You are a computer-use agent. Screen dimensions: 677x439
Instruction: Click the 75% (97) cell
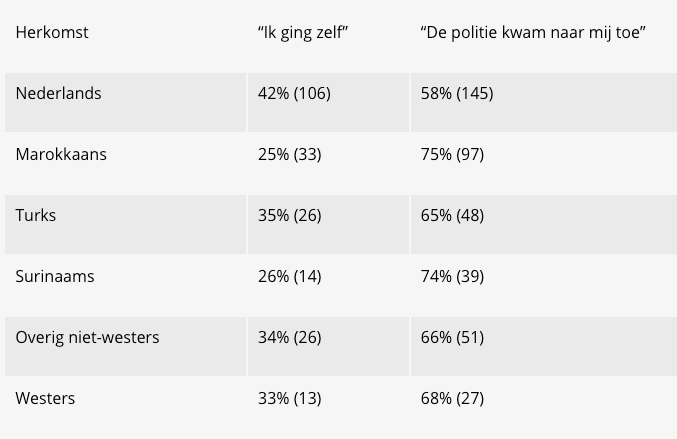452,154
